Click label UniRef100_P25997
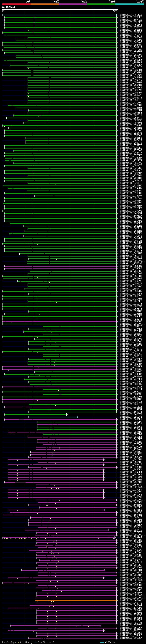Screen dimensions: 146x644 (x=131, y=90)
